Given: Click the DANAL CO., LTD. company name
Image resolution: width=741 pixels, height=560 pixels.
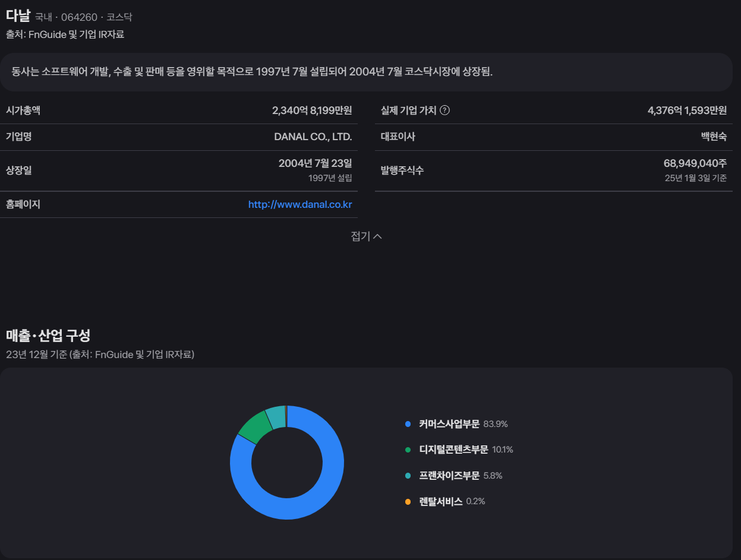Looking at the screenshot, I should tap(313, 137).
